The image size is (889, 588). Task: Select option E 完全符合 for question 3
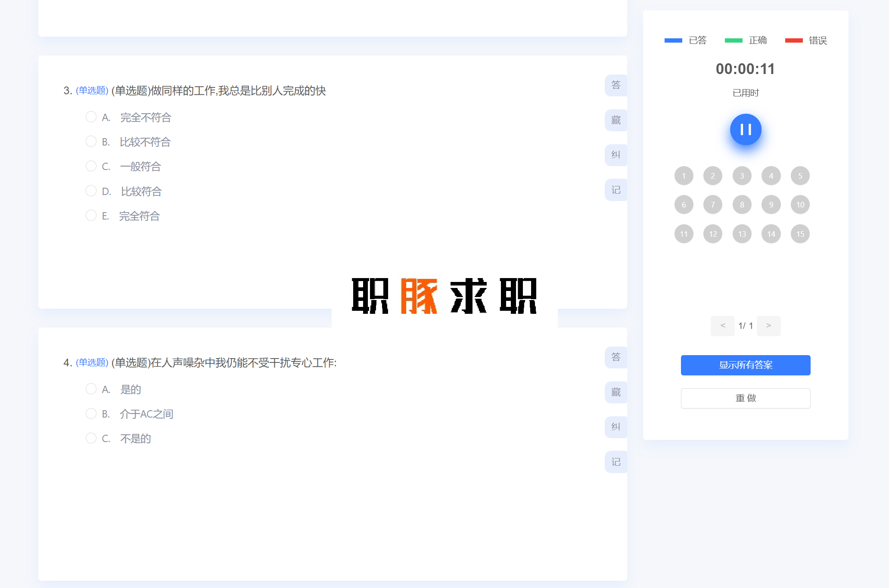click(x=91, y=215)
